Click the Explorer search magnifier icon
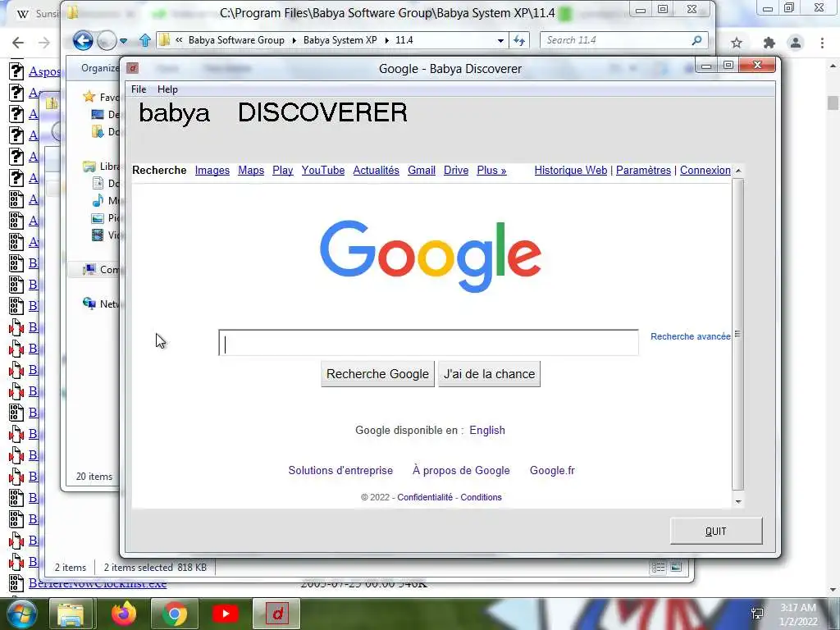This screenshot has height=630, width=840. click(x=696, y=40)
